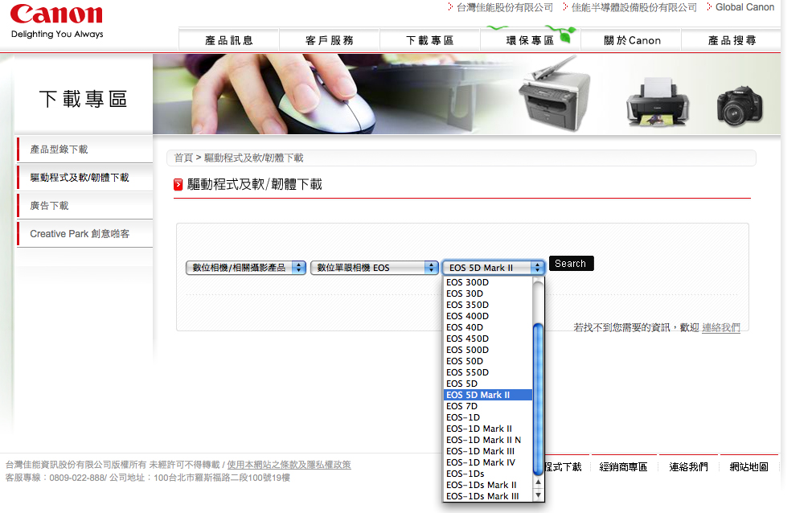Open the 客戶服務 navigation menu
Viewport: 812px width, 513px height.
pyautogui.click(x=330, y=40)
